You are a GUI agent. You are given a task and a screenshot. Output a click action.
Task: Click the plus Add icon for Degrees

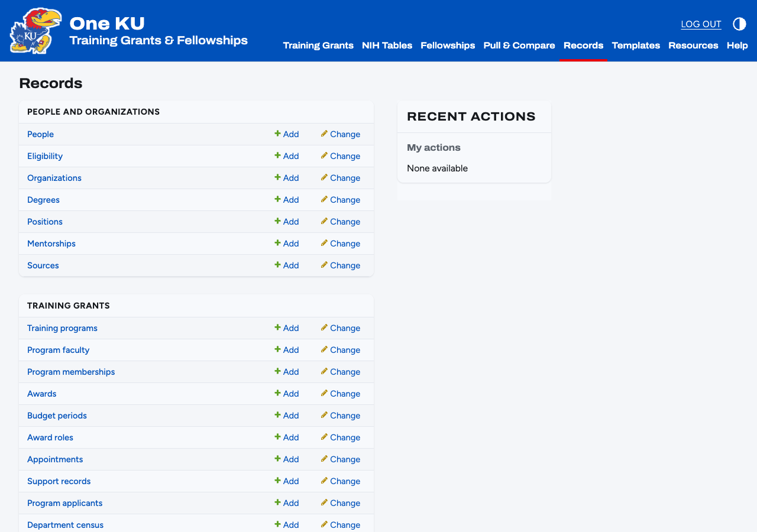pos(277,199)
